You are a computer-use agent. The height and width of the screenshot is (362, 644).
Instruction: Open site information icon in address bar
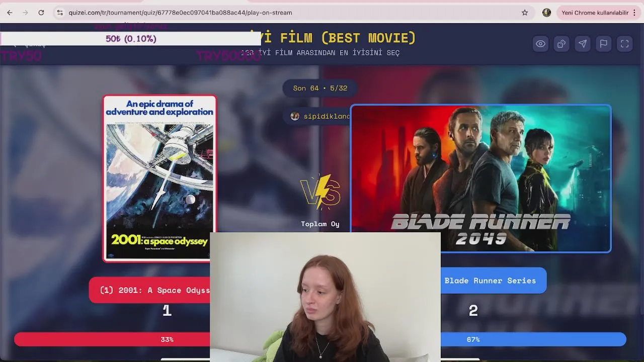point(60,13)
